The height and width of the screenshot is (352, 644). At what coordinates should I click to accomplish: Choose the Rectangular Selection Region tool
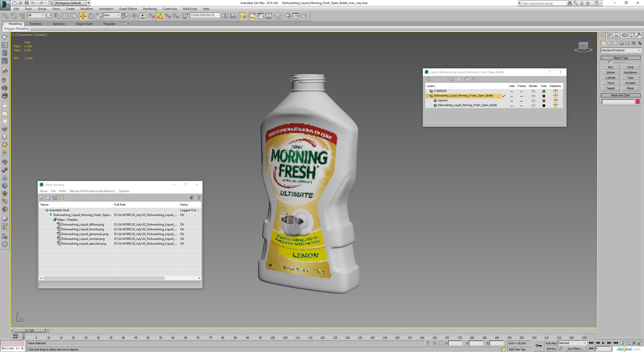[x=65, y=16]
